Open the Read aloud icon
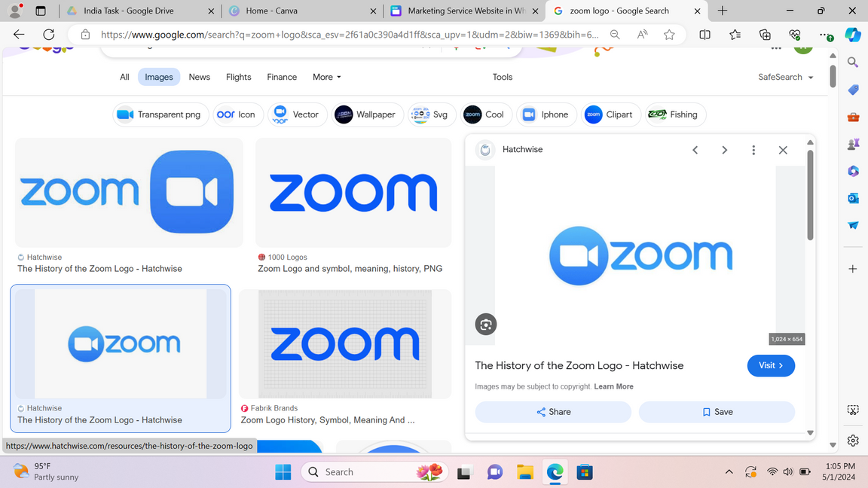 [642, 35]
